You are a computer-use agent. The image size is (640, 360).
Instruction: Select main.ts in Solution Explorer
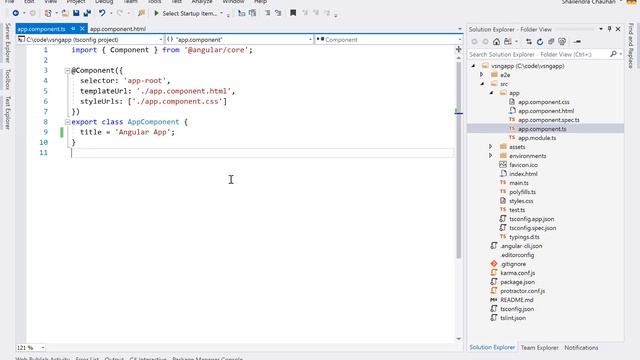[x=518, y=183]
